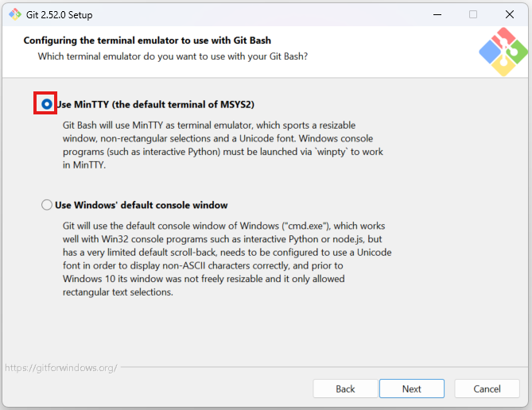
Task: Choose Use Windows' default console window radio
Action: point(47,205)
